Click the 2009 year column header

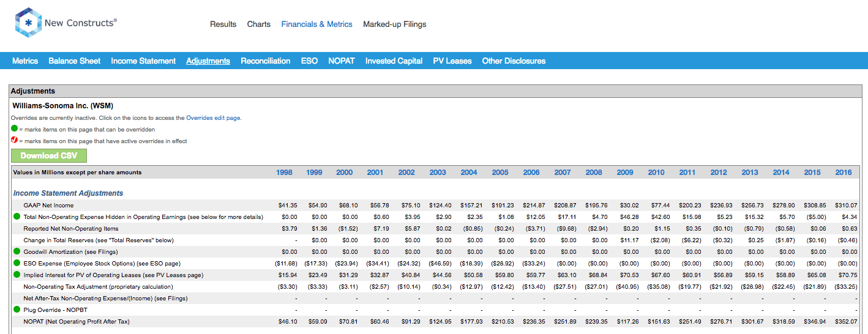(625, 173)
